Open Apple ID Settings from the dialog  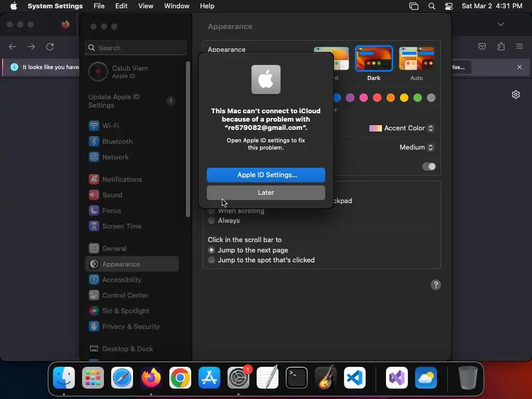pyautogui.click(x=265, y=175)
